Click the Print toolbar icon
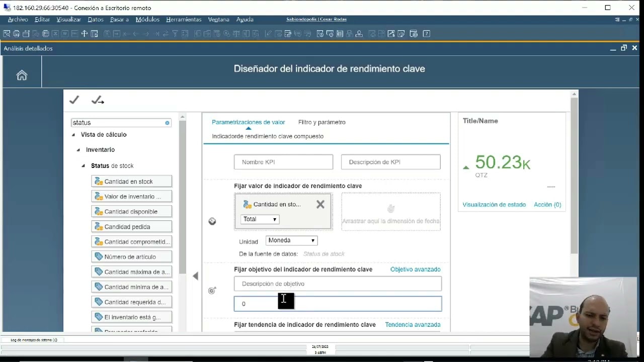The height and width of the screenshot is (362, 644). tap(16, 34)
